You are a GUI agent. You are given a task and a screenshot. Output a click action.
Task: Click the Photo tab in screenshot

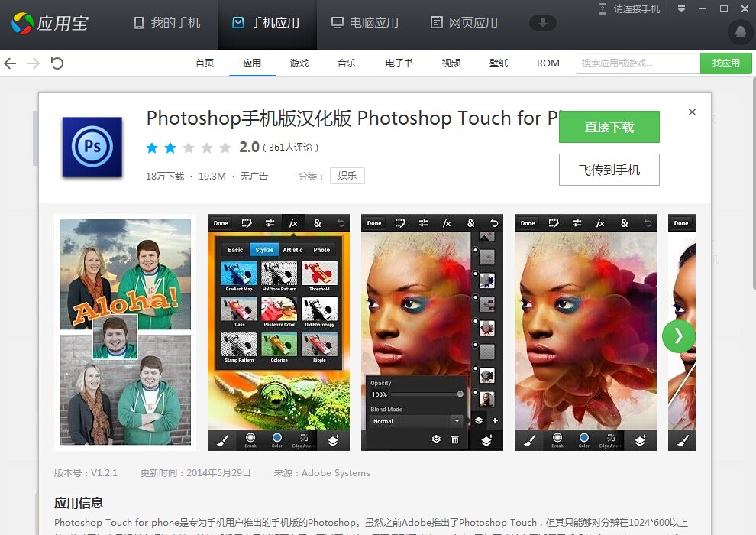321,250
